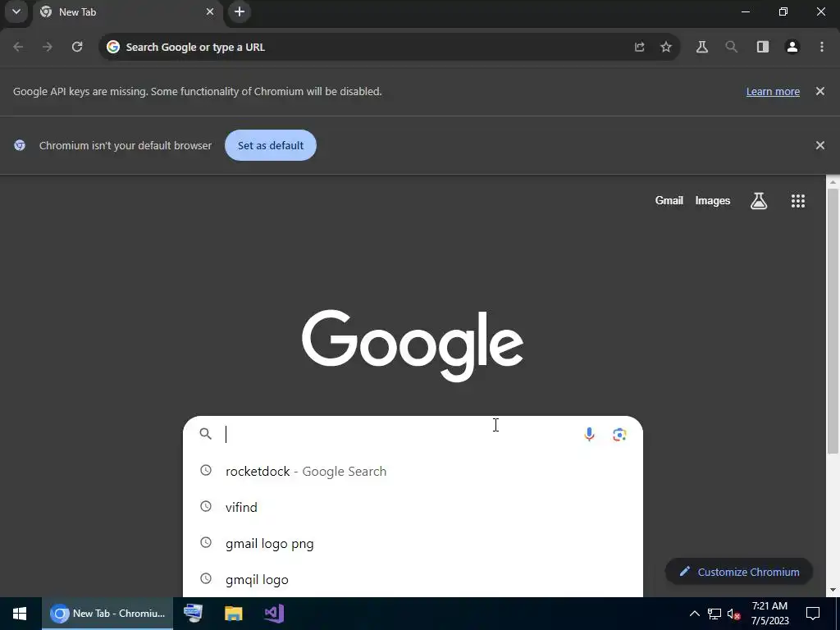This screenshot has height=630, width=840.
Task: Choose the gmail logo png suggestion
Action: [413, 544]
